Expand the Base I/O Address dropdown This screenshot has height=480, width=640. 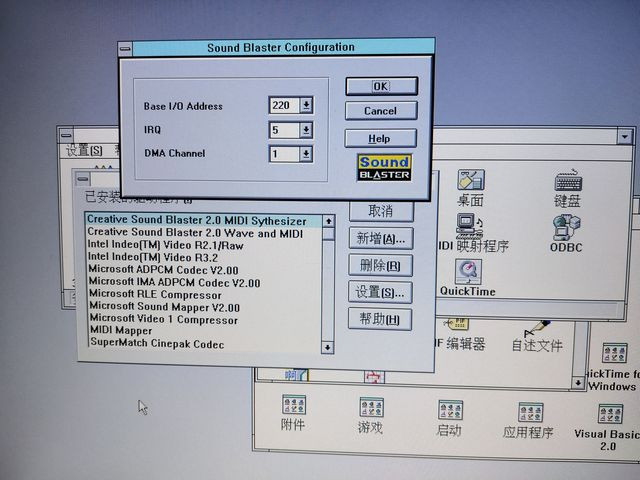pos(306,105)
